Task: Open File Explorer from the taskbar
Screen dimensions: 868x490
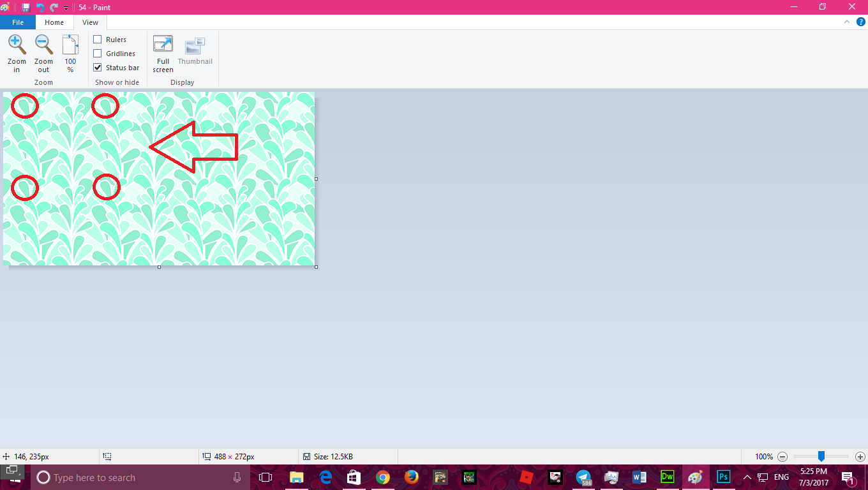Action: click(x=296, y=477)
